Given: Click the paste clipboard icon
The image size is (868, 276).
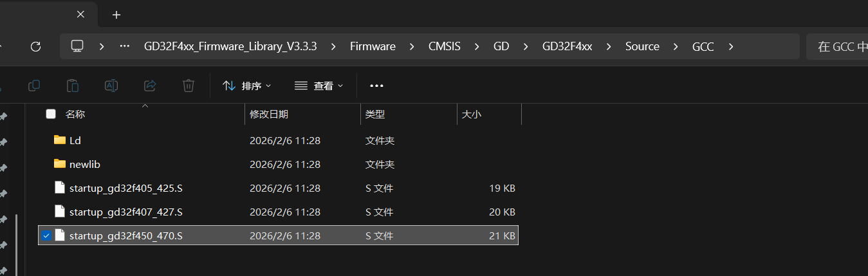Looking at the screenshot, I should coord(73,86).
